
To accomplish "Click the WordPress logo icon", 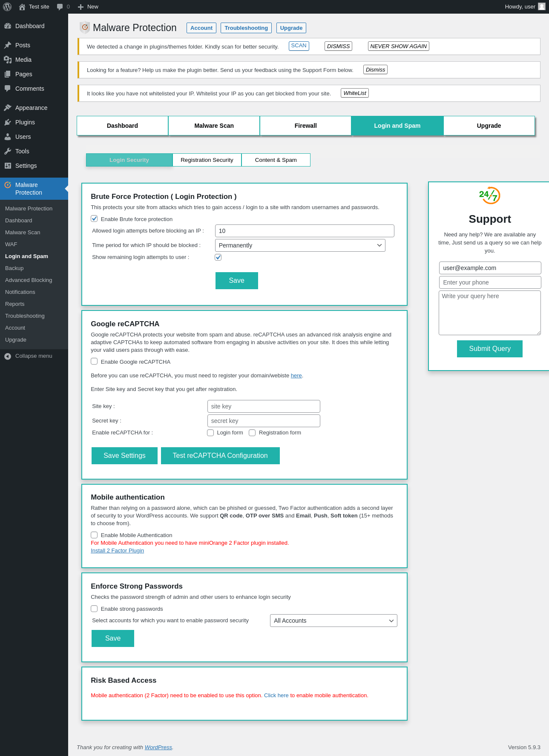I will [7, 7].
